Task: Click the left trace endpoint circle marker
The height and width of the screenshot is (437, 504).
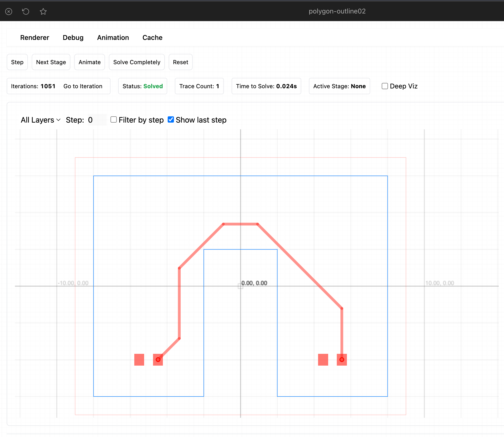Action: pyautogui.click(x=158, y=360)
